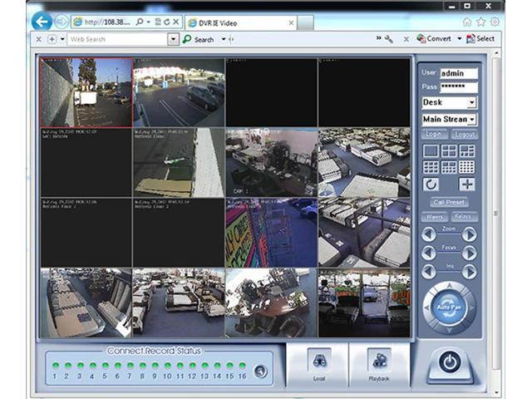Toggle compatibility view icon in address bar
The image size is (532, 399).
pyautogui.click(x=158, y=22)
